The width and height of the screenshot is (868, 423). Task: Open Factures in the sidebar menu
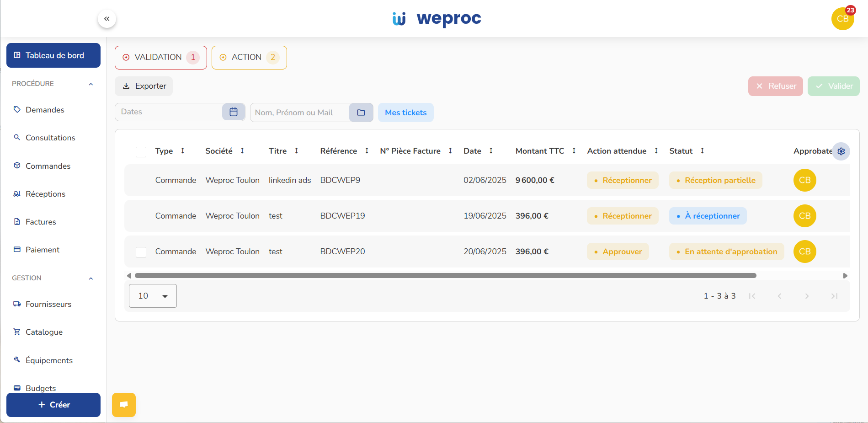(x=41, y=222)
